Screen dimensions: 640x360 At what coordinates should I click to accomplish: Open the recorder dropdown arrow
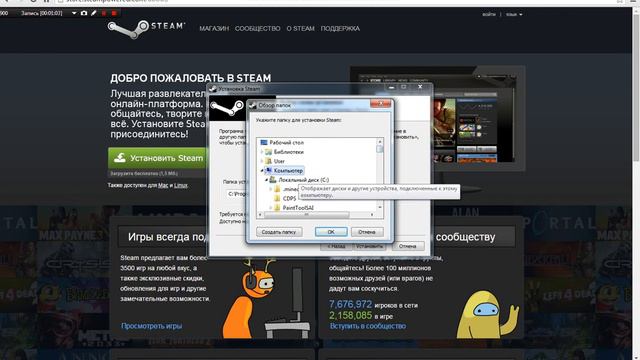click(74, 13)
